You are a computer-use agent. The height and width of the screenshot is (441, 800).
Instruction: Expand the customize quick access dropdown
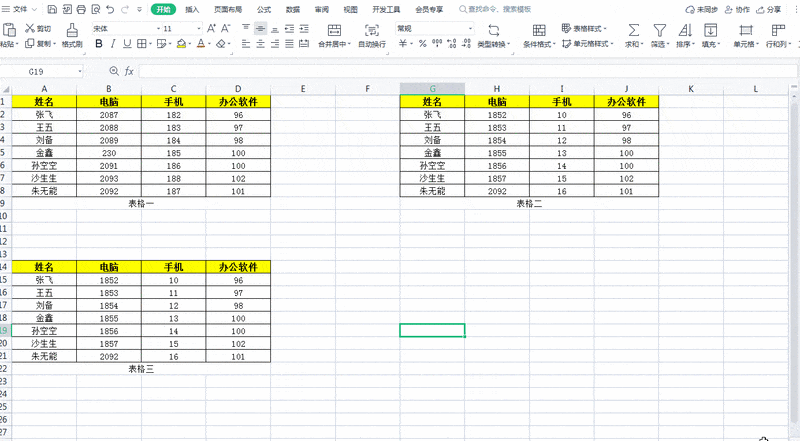[x=140, y=9]
